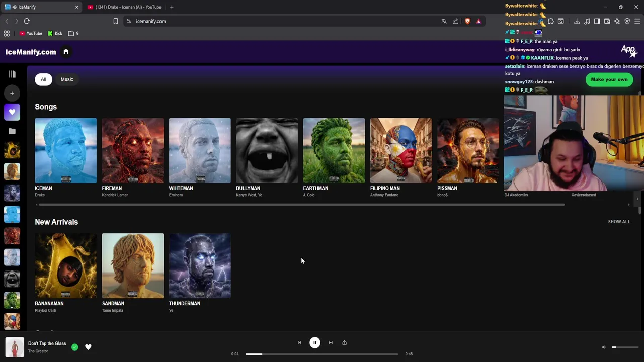Open the ICEMAN album cover

pyautogui.click(x=65, y=150)
